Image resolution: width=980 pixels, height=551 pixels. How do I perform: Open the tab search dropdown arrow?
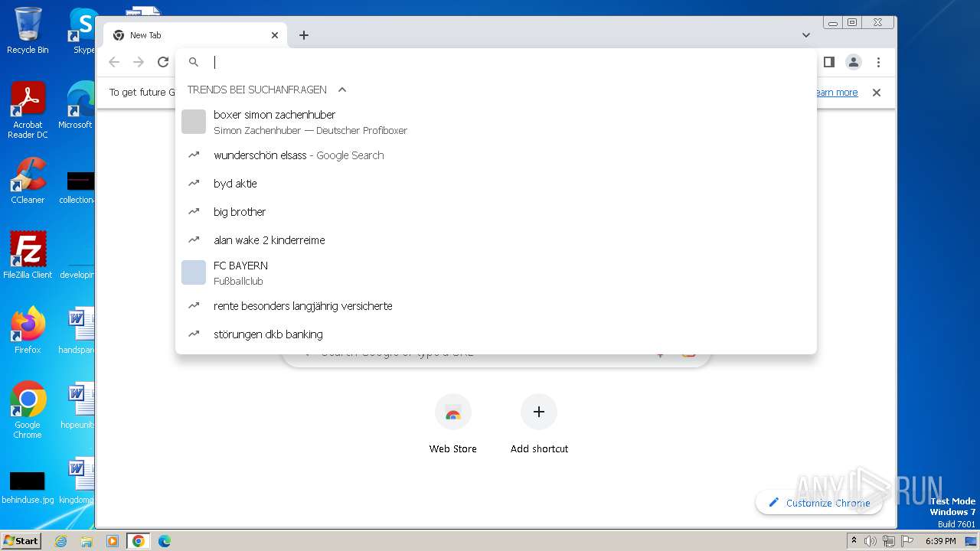click(806, 35)
